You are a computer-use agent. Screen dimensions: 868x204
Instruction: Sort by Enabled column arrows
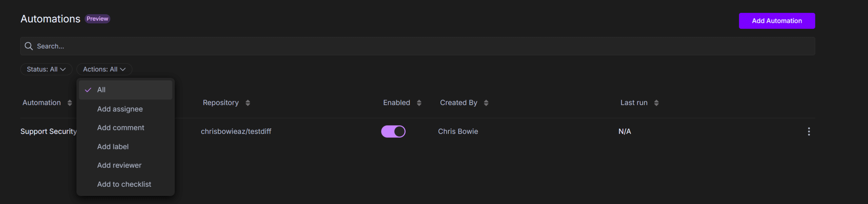pyautogui.click(x=419, y=103)
